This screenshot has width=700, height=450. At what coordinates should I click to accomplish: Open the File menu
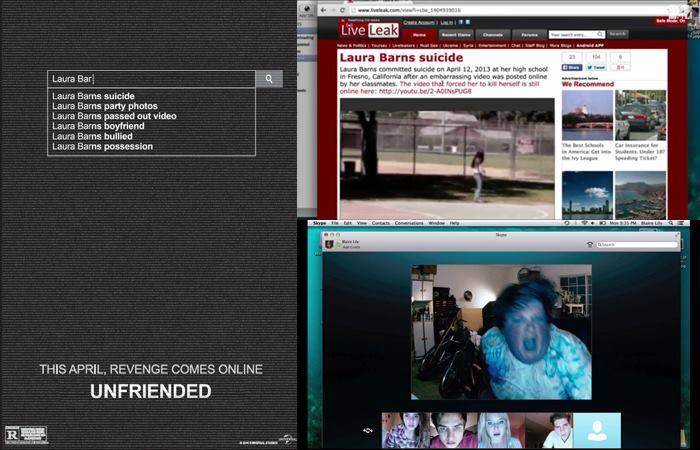[x=334, y=223]
